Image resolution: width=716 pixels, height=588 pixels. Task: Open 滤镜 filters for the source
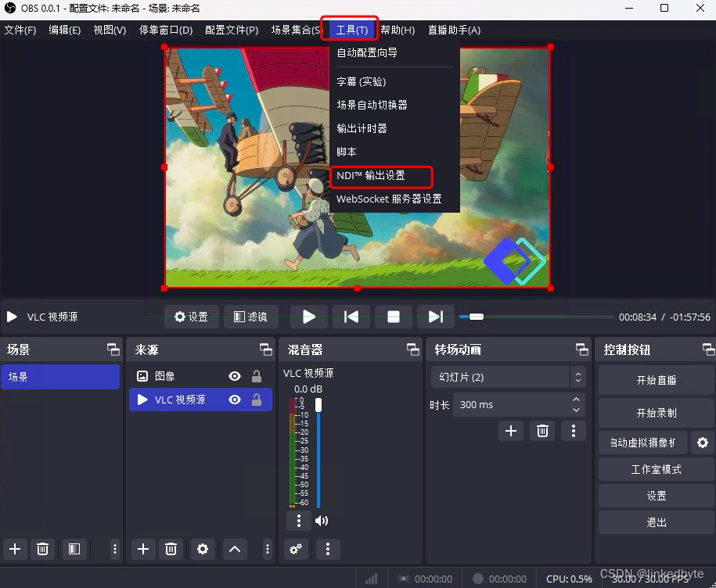click(250, 317)
